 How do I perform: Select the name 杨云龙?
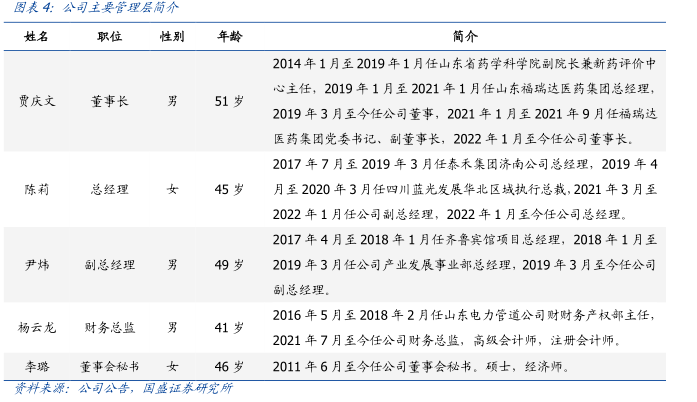click(x=37, y=327)
